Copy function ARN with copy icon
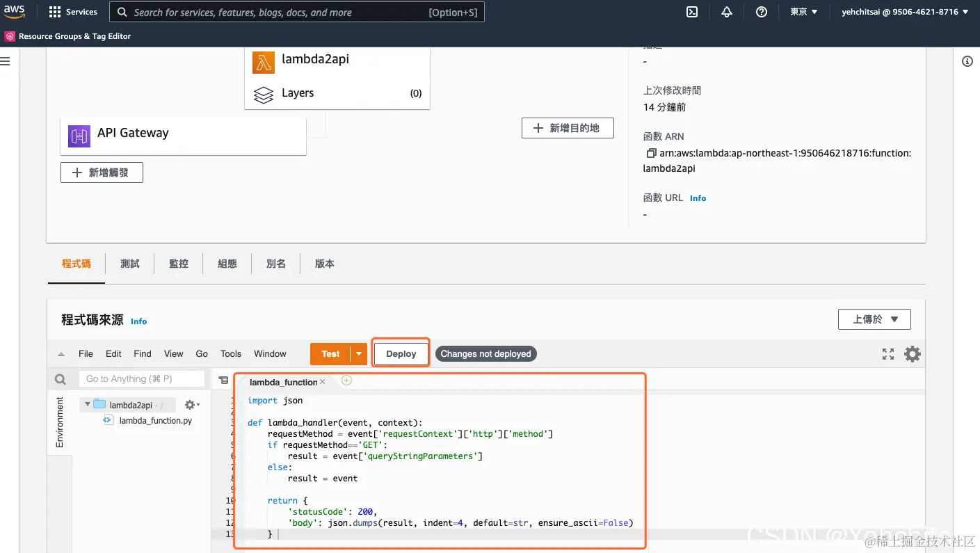This screenshot has height=553, width=980. click(x=651, y=153)
